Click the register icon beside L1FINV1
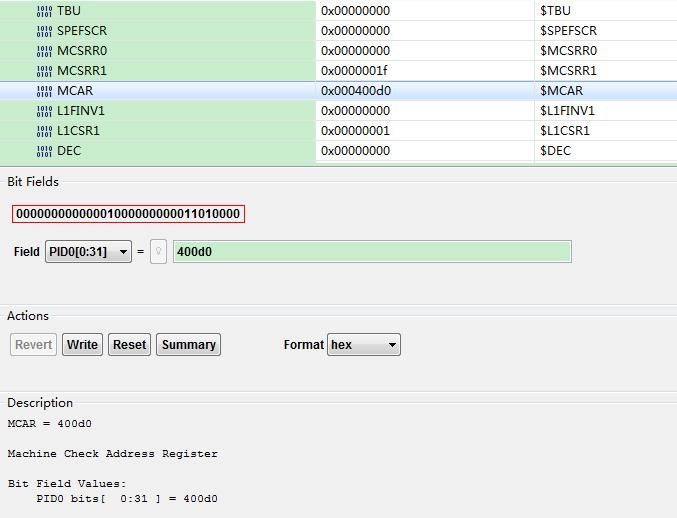Viewport: 677px width, 518px height. click(44, 111)
